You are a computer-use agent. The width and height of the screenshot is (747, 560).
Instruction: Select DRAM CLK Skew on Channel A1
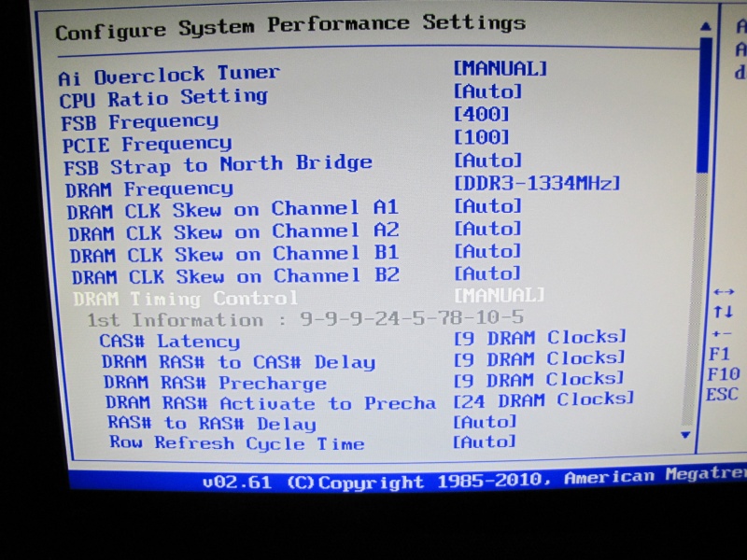point(233,209)
